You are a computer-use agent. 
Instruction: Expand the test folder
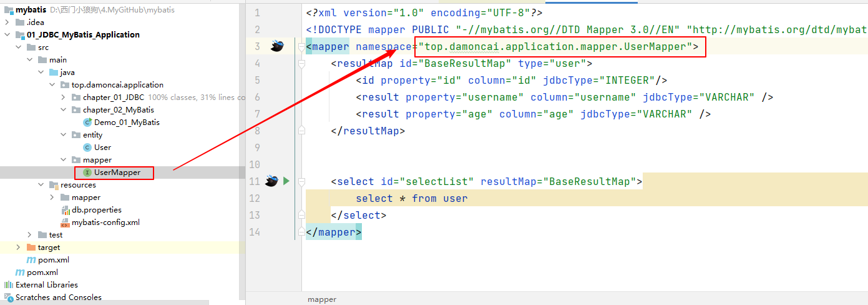(29, 235)
